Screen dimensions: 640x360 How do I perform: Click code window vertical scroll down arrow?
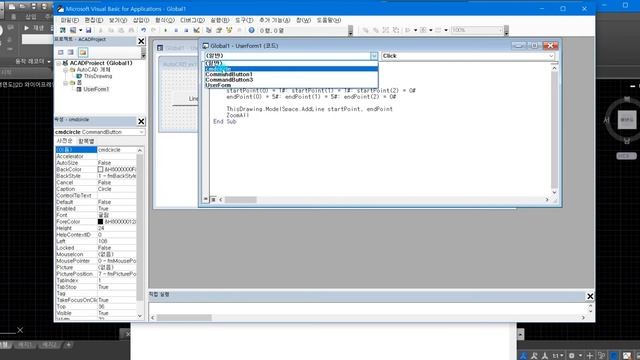click(x=554, y=192)
